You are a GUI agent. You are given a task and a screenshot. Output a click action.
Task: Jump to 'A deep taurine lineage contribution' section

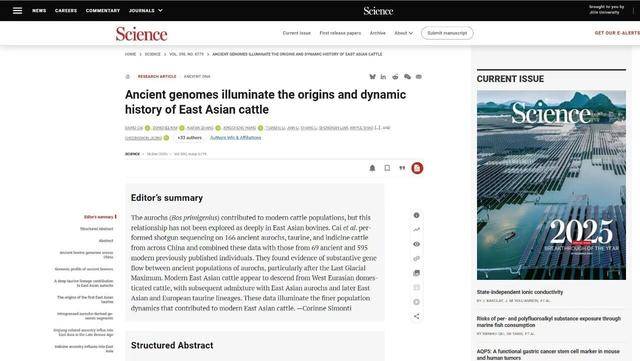pyautogui.click(x=84, y=283)
